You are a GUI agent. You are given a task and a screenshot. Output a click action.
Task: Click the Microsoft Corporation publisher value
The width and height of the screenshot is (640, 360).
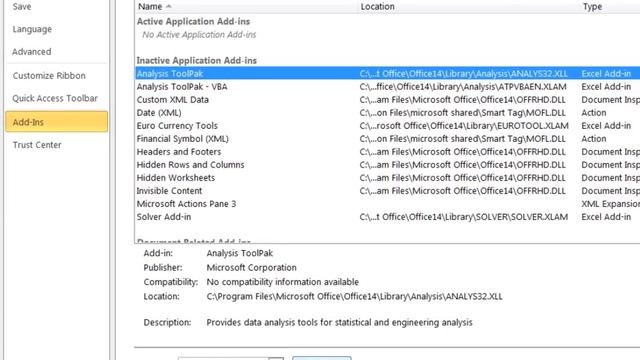pyautogui.click(x=251, y=268)
